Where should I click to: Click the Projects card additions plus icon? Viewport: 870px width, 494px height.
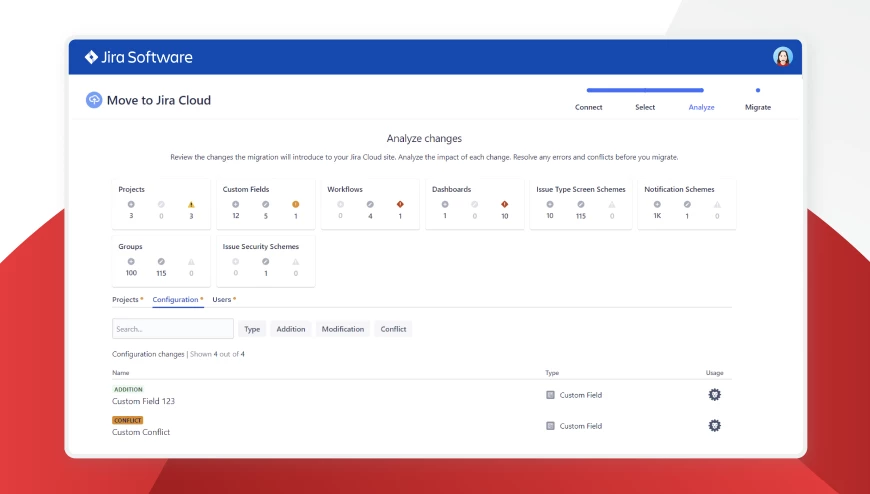[x=131, y=204]
